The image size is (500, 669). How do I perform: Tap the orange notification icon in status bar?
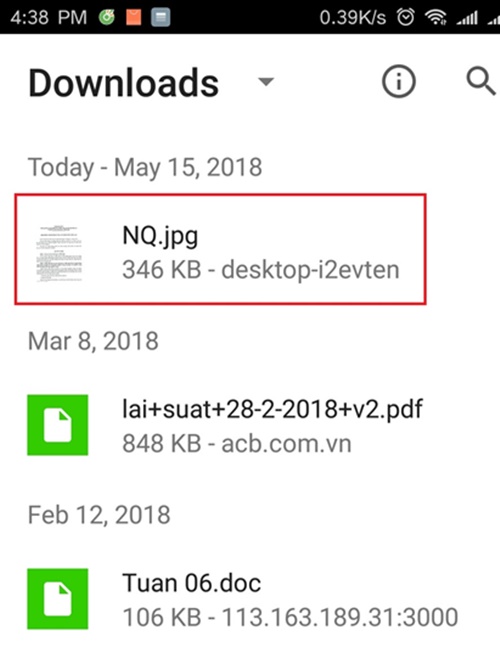tap(134, 17)
